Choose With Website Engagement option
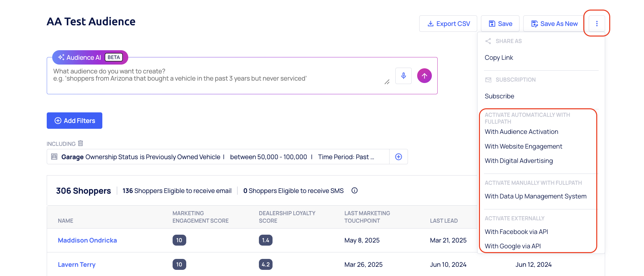 [x=523, y=147]
